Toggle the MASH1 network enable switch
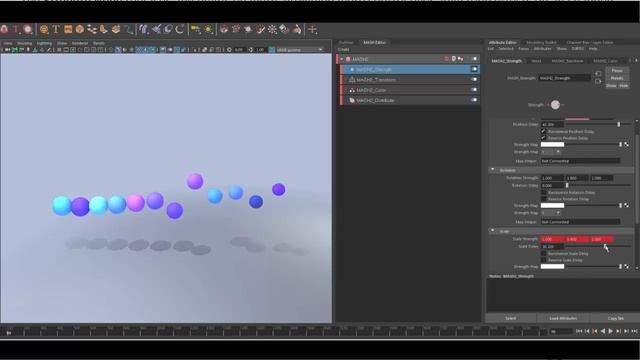 (474, 59)
